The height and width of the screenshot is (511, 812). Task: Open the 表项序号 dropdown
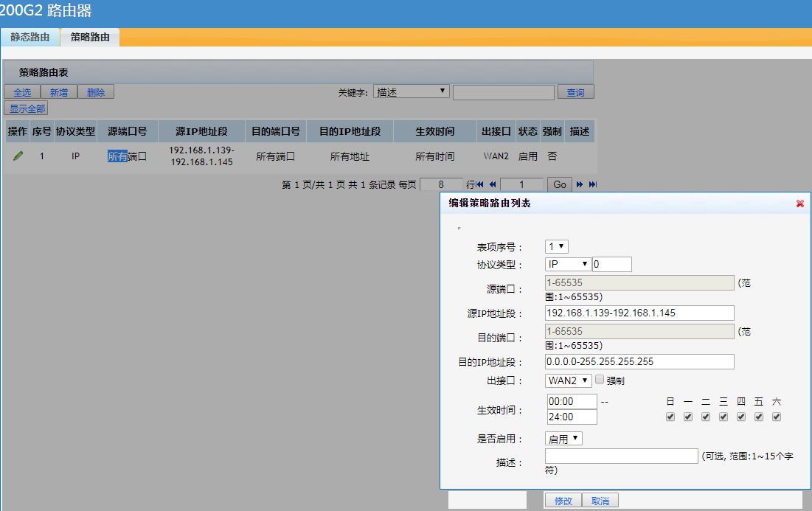[557, 246]
